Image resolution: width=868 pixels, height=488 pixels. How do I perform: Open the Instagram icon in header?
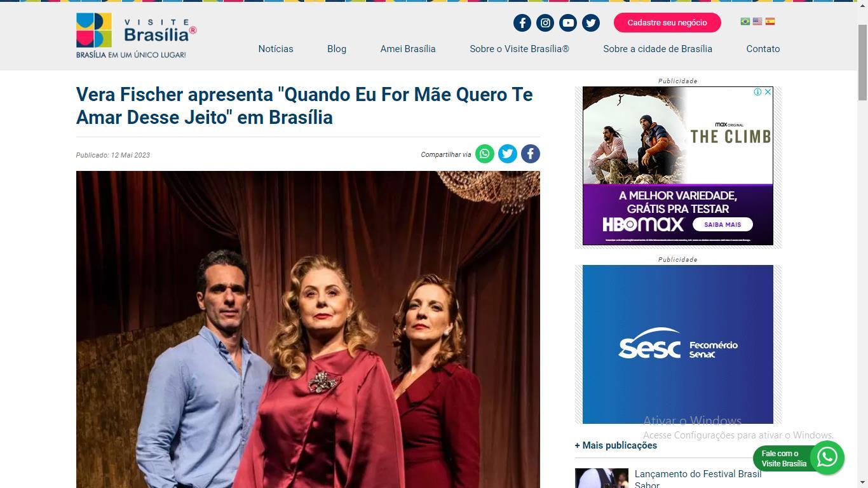pos(545,23)
